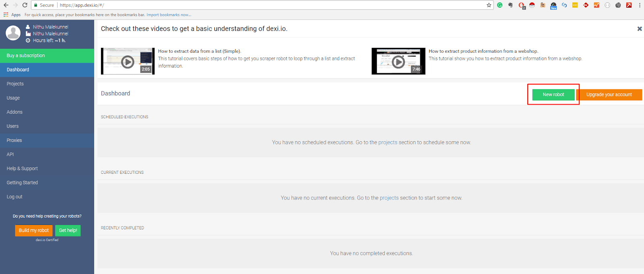
Task: Click the user avatar icon in sidebar
Action: pyautogui.click(x=13, y=33)
